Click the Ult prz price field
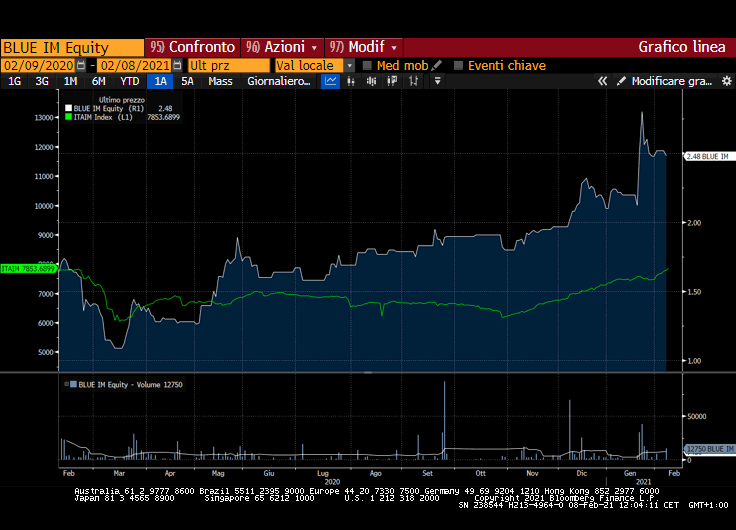 click(230, 65)
